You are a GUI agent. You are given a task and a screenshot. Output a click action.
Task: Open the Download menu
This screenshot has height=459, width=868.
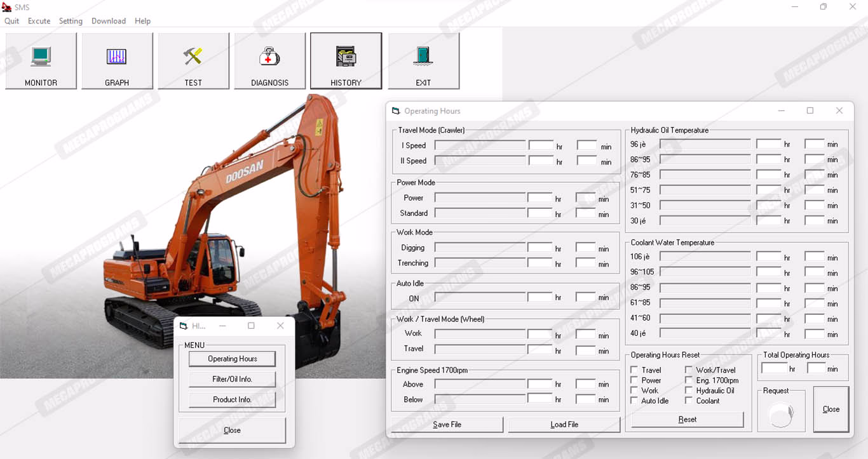109,21
